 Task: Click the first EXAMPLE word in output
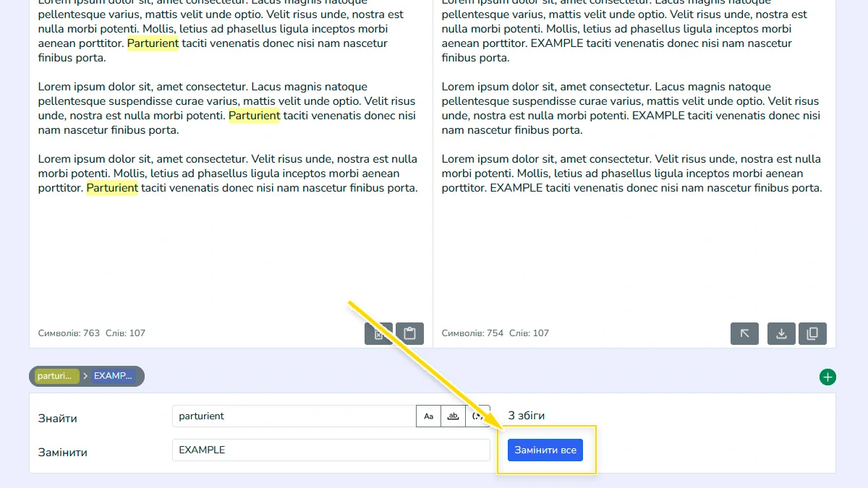tap(557, 43)
